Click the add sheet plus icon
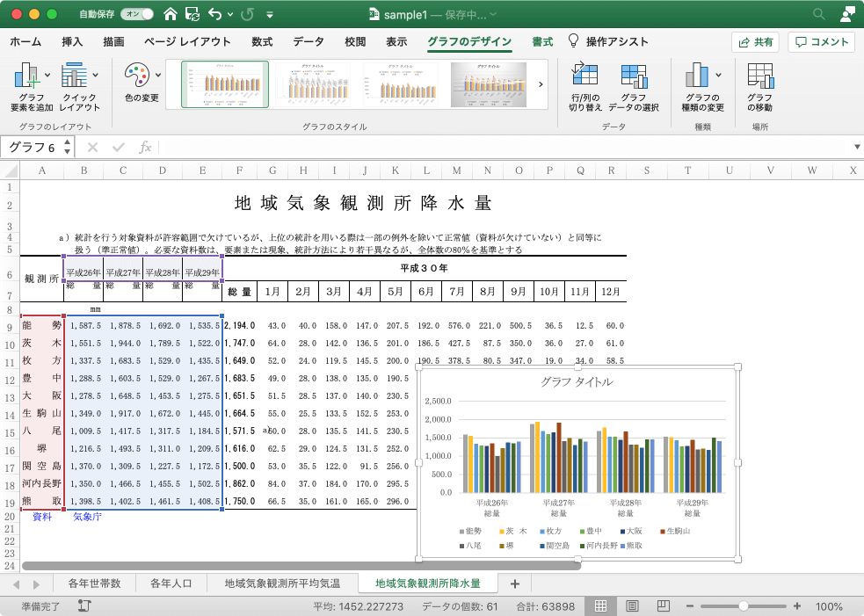This screenshot has height=616, width=864. (x=515, y=583)
